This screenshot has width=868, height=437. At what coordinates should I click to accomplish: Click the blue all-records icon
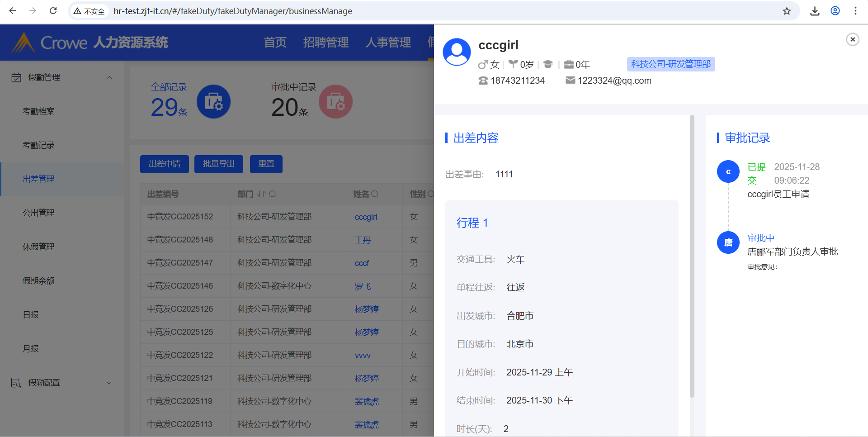coord(213,102)
